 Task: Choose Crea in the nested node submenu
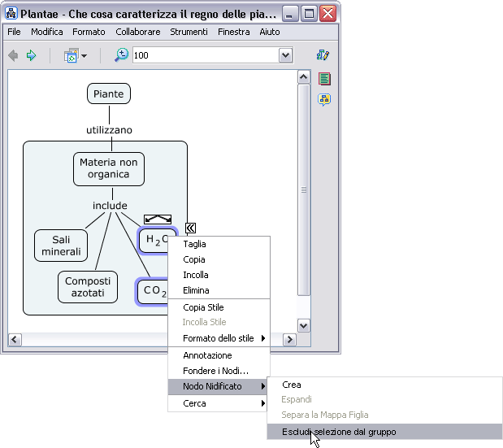pyautogui.click(x=291, y=385)
